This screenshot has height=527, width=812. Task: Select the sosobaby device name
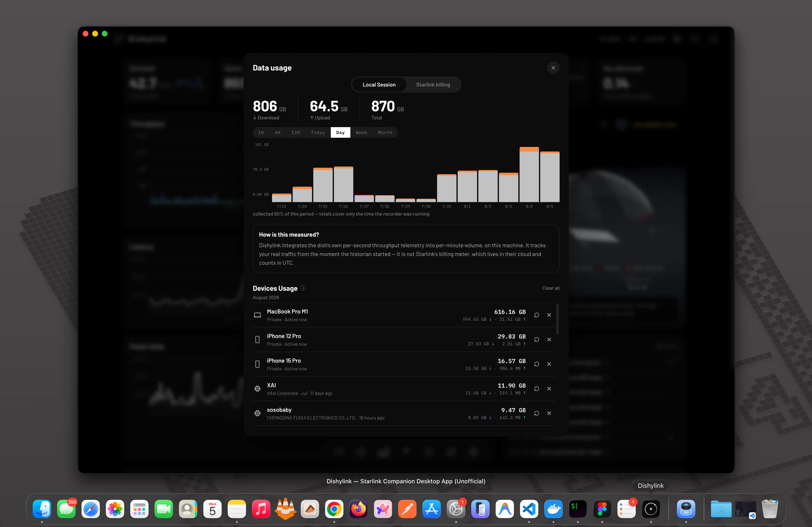point(279,410)
